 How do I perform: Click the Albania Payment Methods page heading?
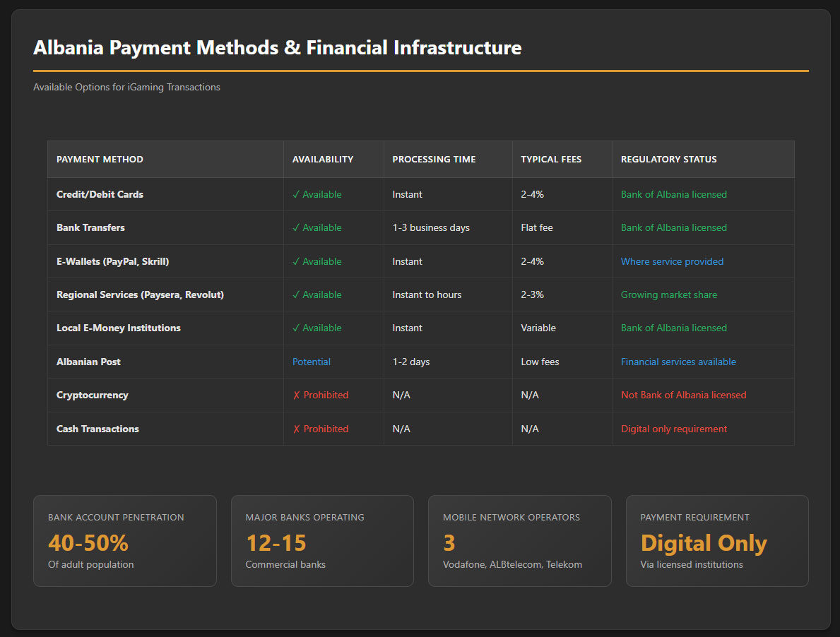click(x=277, y=48)
